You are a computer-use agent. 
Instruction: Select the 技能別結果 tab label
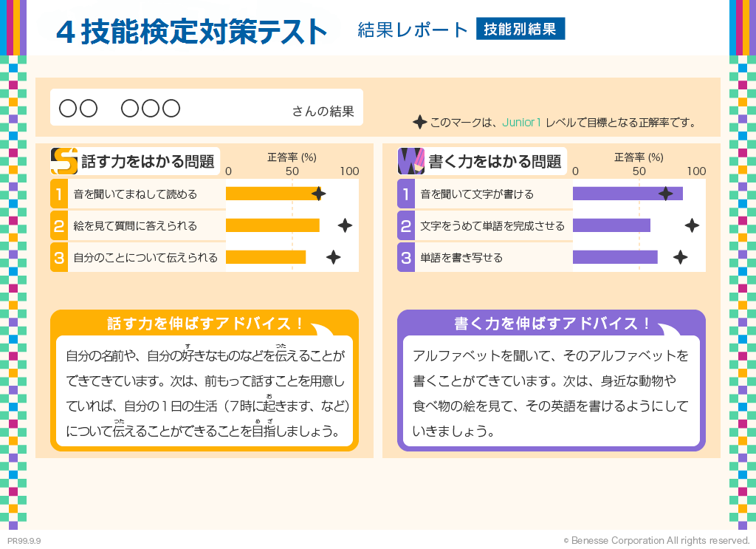tap(520, 29)
